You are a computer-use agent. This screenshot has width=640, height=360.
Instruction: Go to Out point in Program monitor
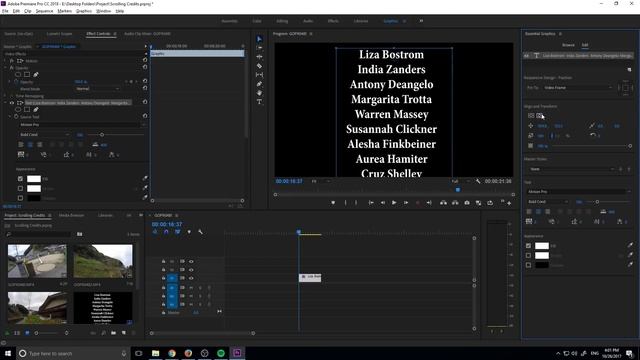pyautogui.click(x=429, y=202)
